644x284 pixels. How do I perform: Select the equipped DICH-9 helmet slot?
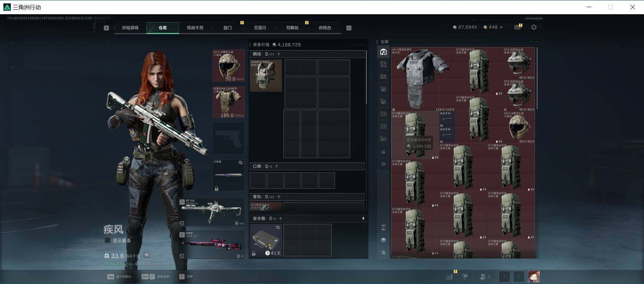pos(228,65)
